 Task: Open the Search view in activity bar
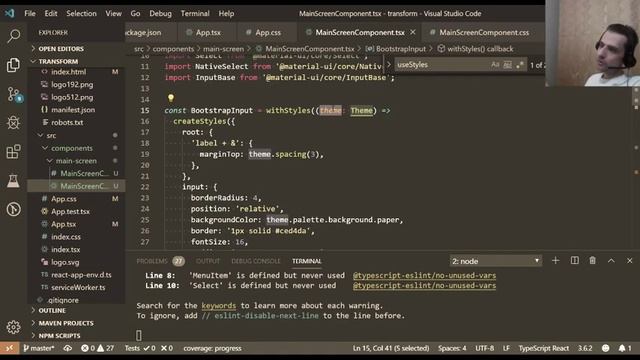click(13, 36)
